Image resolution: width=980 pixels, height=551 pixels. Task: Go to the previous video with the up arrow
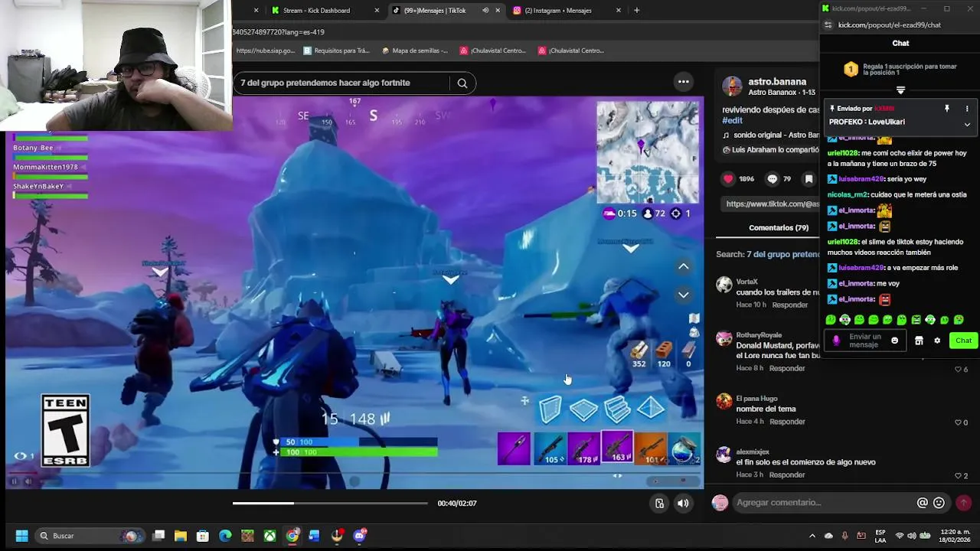(684, 266)
